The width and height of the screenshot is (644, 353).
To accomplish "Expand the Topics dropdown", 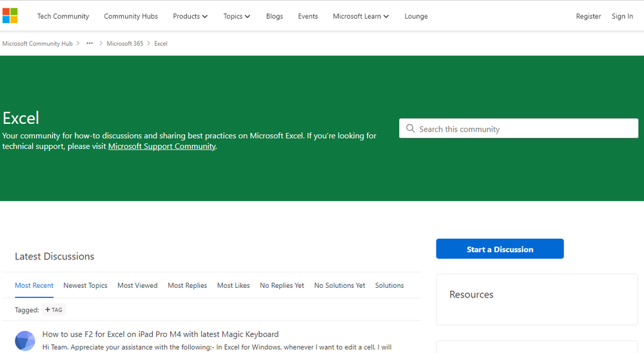I will (x=237, y=16).
